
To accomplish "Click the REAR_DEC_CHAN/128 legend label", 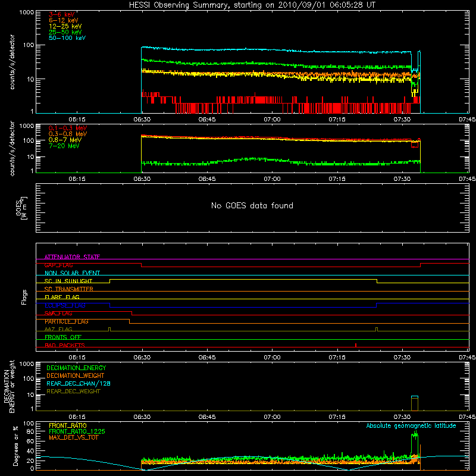I will click(79, 383).
